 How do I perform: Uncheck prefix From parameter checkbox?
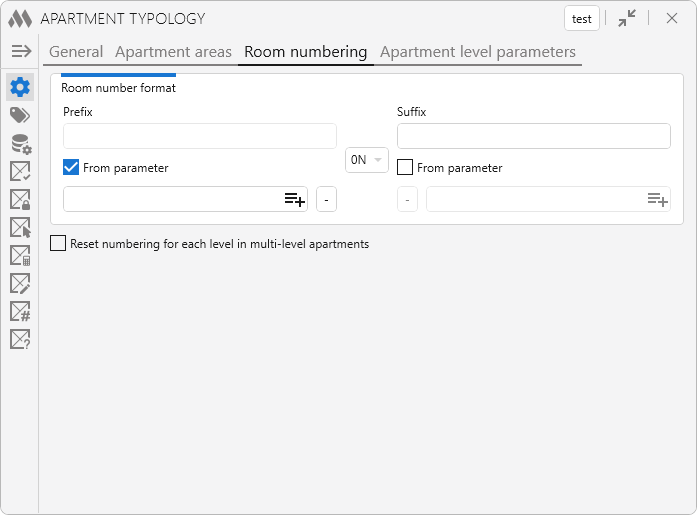coord(71,168)
